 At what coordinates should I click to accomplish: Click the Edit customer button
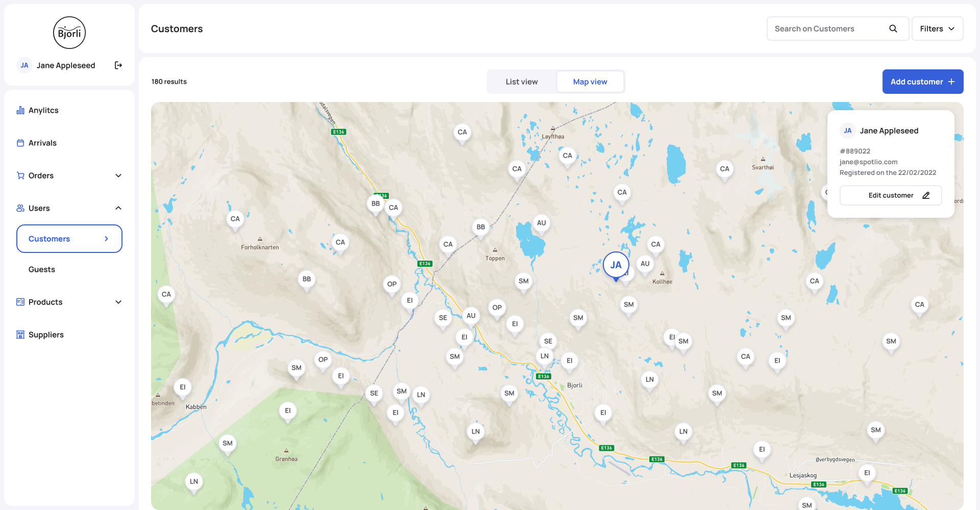click(x=891, y=195)
